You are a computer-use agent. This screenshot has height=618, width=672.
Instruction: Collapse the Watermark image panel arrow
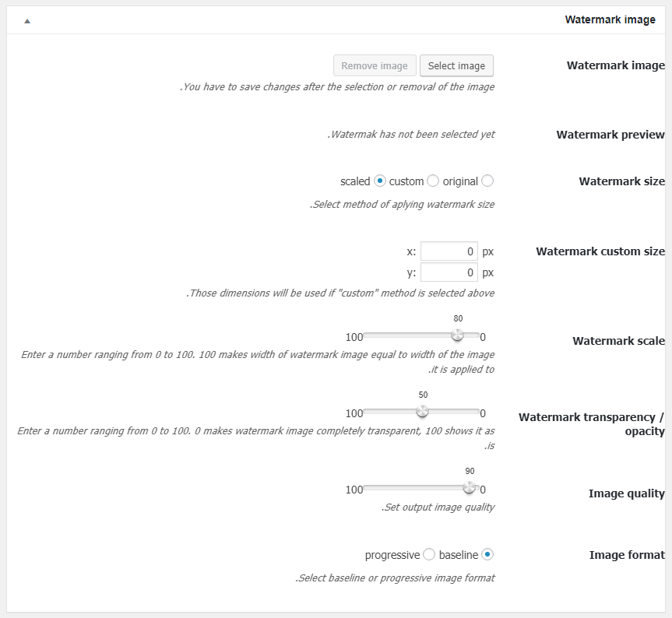[x=27, y=20]
